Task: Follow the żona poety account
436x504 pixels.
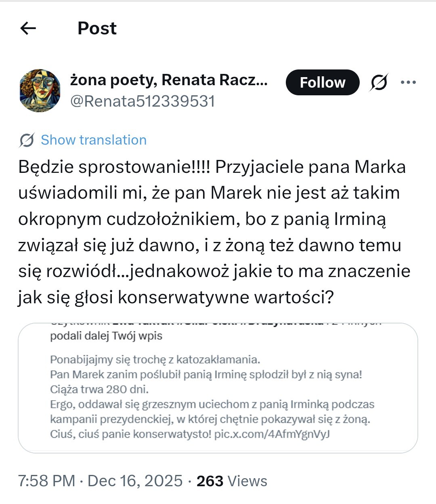Action: (322, 82)
